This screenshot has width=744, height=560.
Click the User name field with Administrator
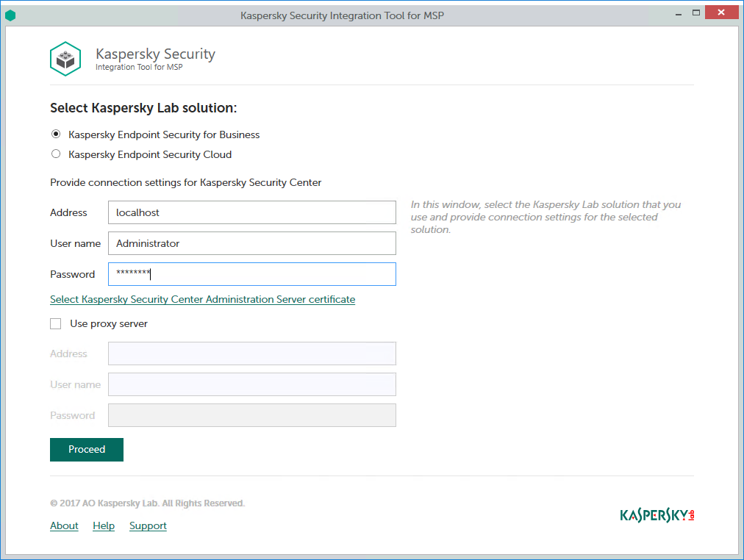click(x=252, y=243)
